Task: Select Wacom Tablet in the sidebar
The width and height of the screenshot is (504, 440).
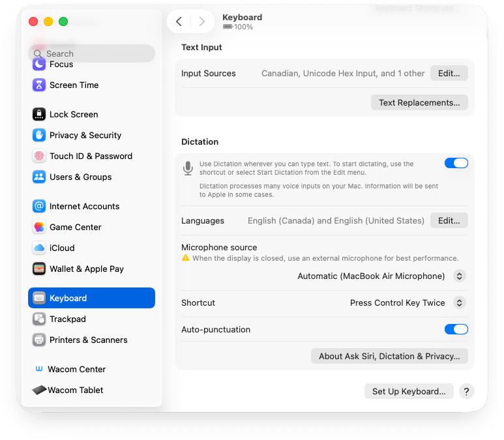Action: click(91, 390)
